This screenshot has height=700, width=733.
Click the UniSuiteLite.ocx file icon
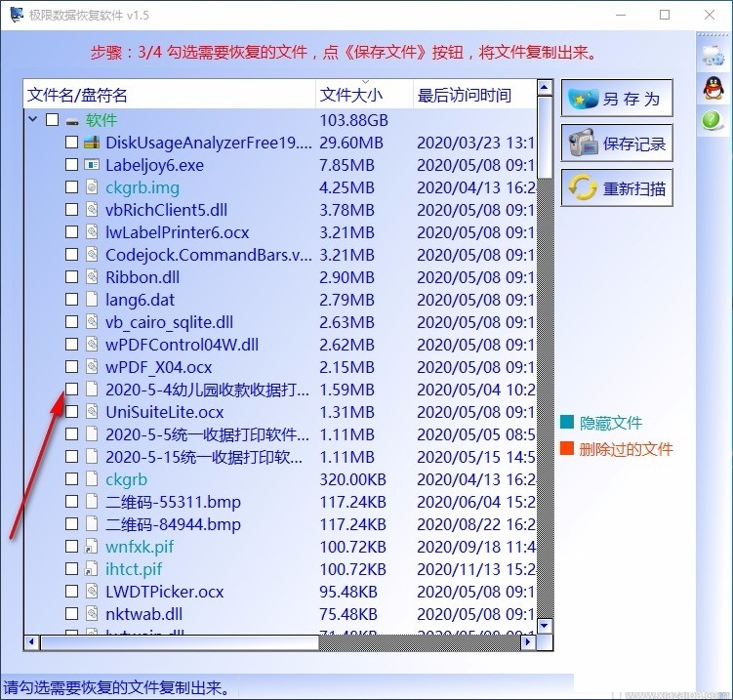pos(92,411)
